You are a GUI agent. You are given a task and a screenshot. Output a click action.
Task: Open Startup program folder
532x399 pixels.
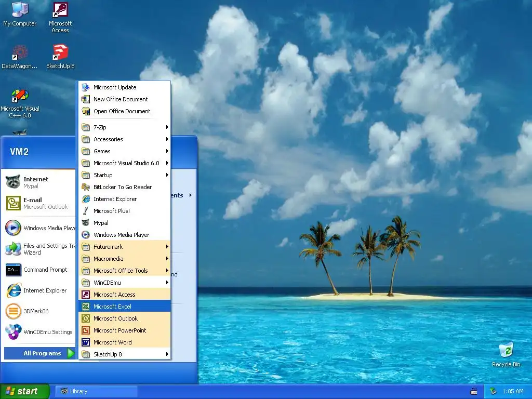click(x=125, y=175)
